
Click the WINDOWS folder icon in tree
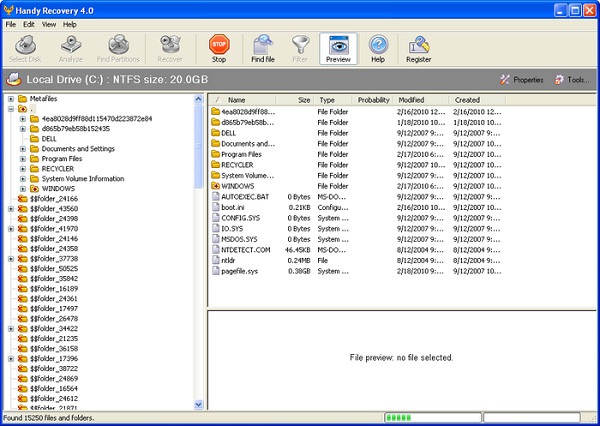coord(34,188)
